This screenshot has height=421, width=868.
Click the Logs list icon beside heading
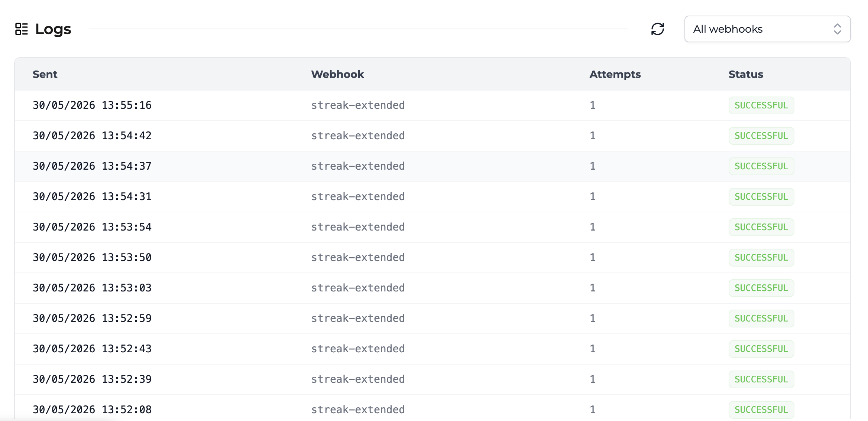(22, 29)
